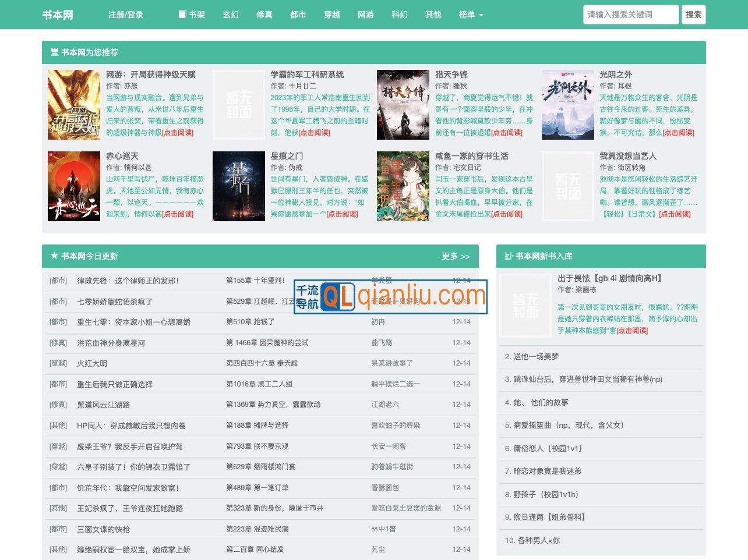
Task: Open the 玄幻 category tab
Action: pyautogui.click(x=231, y=15)
